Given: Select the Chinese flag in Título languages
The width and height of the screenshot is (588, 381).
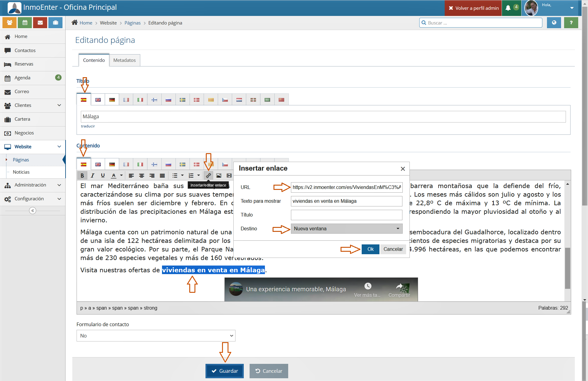Looking at the screenshot, I should (x=281, y=100).
